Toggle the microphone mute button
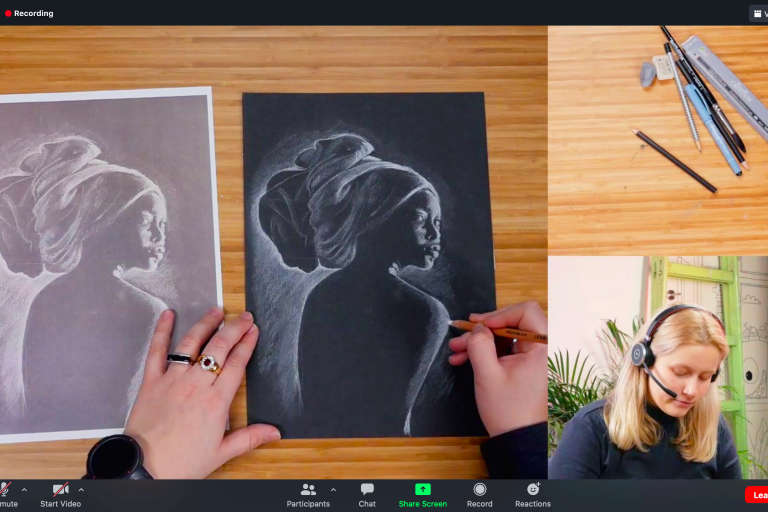Viewport: 768px width, 512px height. (5, 489)
